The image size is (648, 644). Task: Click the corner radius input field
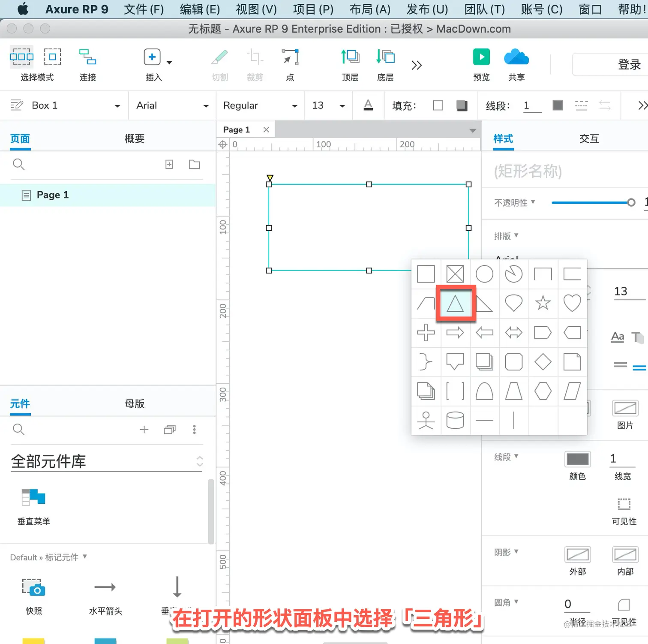pyautogui.click(x=577, y=604)
